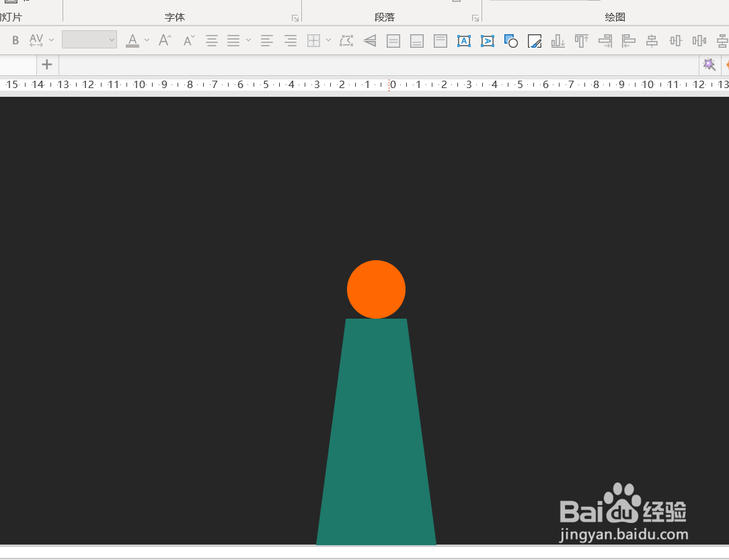Toggle bold formatting

15,40
